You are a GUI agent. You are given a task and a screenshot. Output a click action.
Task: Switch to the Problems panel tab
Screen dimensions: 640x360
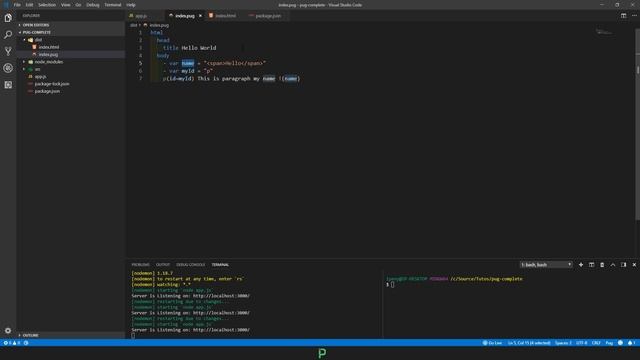point(140,264)
